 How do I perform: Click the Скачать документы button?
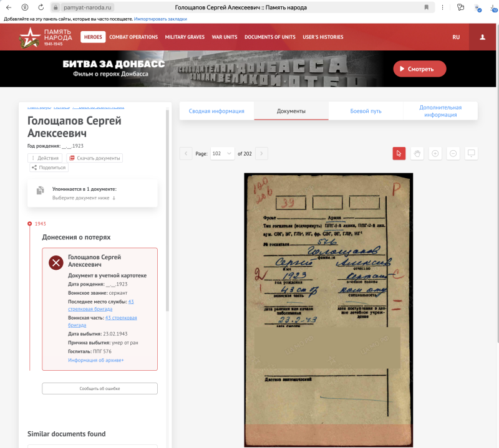coord(95,158)
